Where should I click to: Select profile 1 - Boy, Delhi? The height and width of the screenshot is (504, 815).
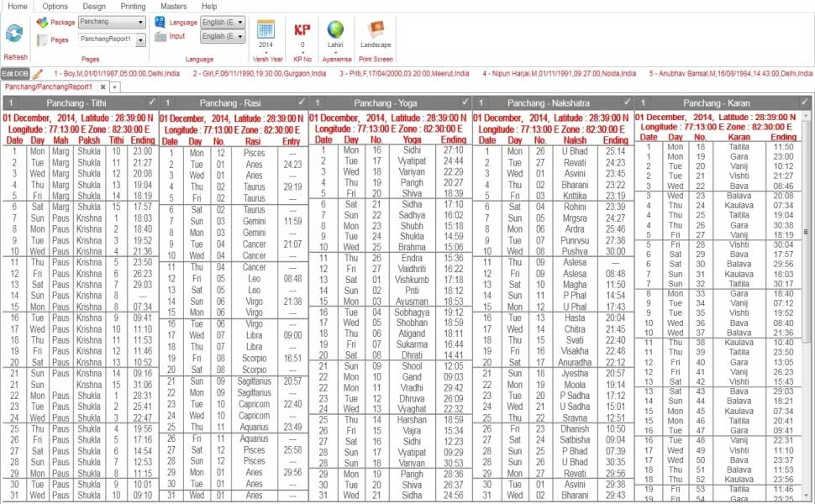point(117,74)
